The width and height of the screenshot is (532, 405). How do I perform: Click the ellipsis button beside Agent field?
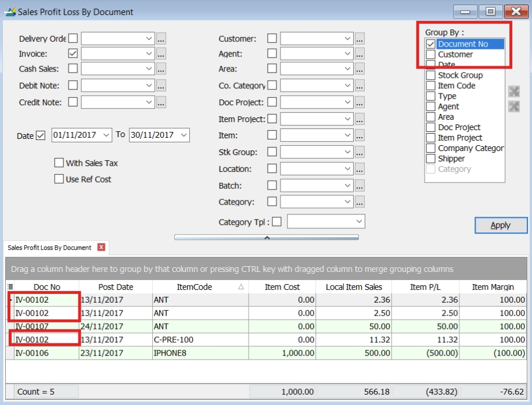360,54
